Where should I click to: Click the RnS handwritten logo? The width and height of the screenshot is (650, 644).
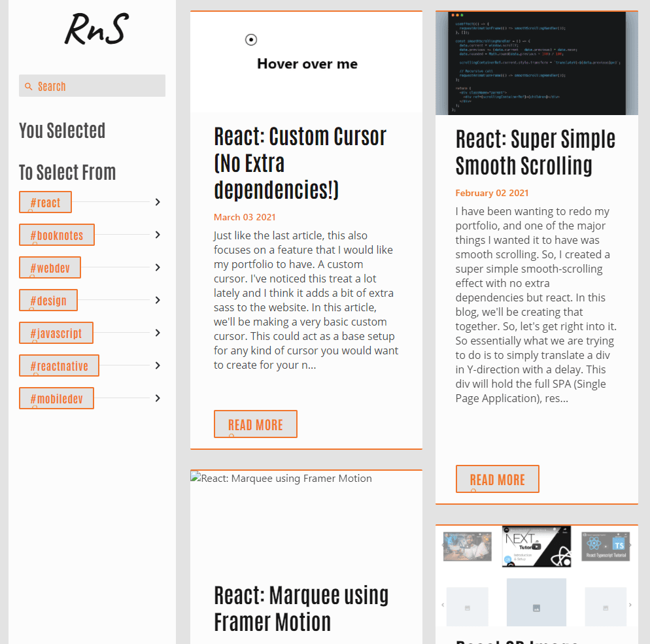tap(95, 29)
